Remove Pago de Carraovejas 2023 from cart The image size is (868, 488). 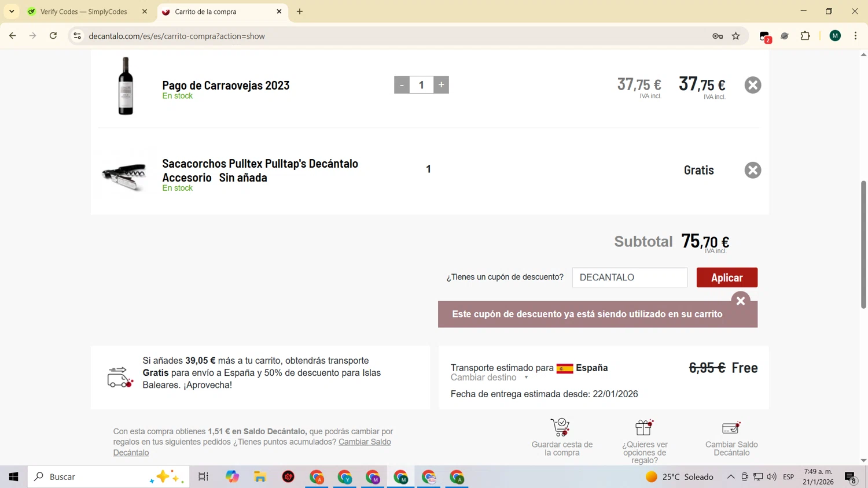[752, 85]
